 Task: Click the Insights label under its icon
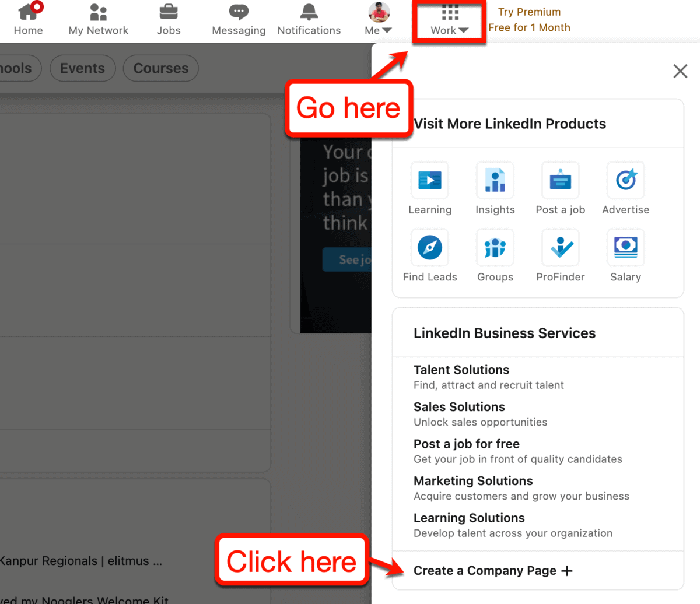tap(495, 210)
